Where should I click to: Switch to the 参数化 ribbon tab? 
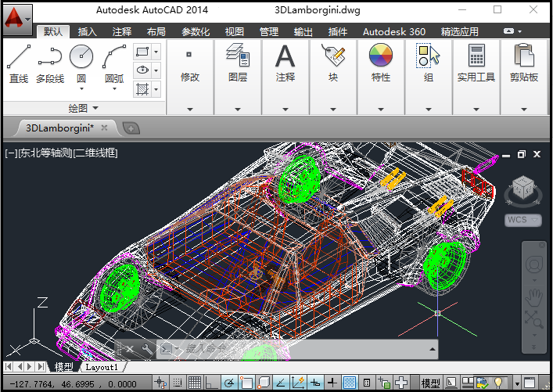[x=195, y=32]
